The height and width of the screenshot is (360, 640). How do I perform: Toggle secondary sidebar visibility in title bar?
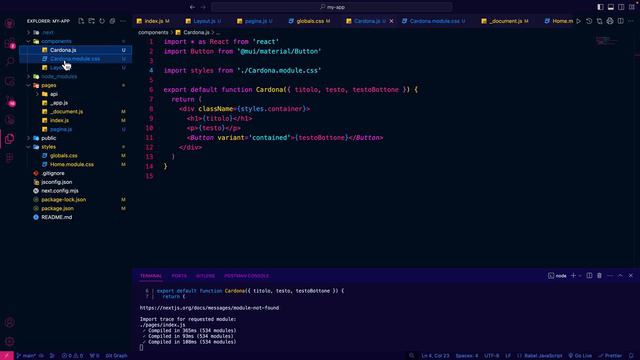(x=621, y=7)
